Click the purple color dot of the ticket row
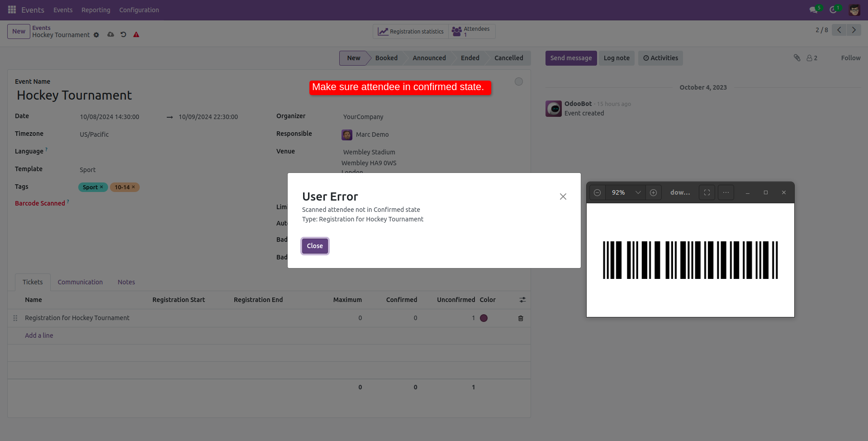The width and height of the screenshot is (868, 441). click(484, 318)
